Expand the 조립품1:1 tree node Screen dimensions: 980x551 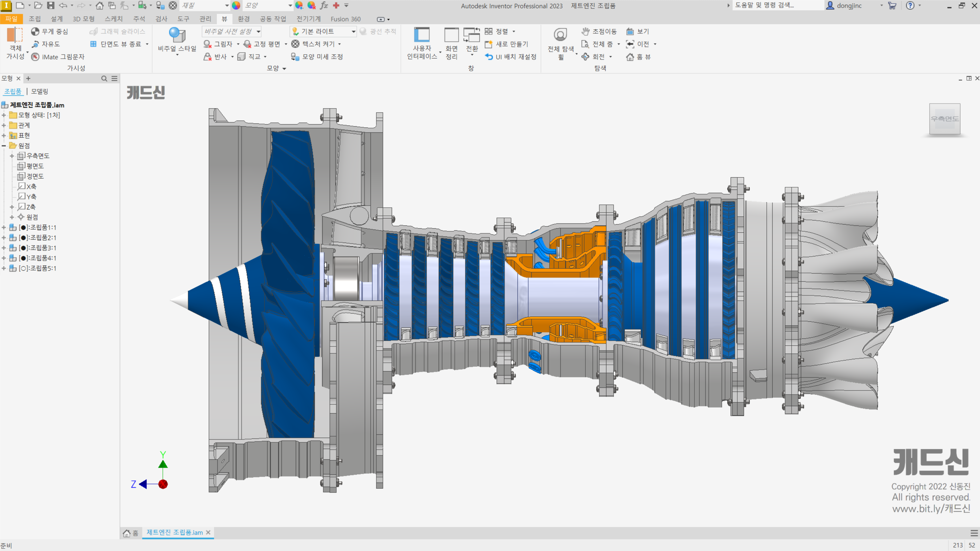click(x=4, y=227)
